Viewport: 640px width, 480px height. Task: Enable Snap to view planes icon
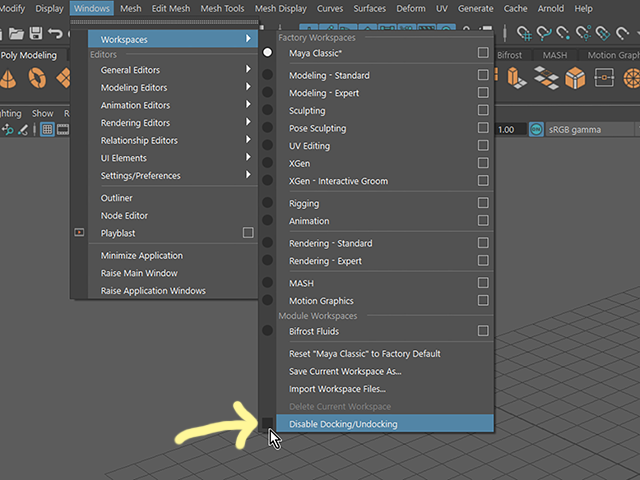pyautogui.click(x=603, y=33)
